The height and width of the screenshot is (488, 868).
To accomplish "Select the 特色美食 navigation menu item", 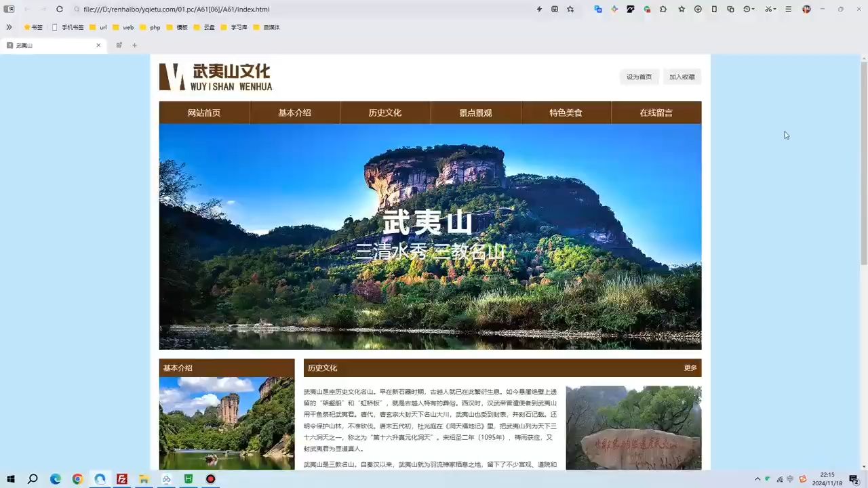I will click(566, 113).
